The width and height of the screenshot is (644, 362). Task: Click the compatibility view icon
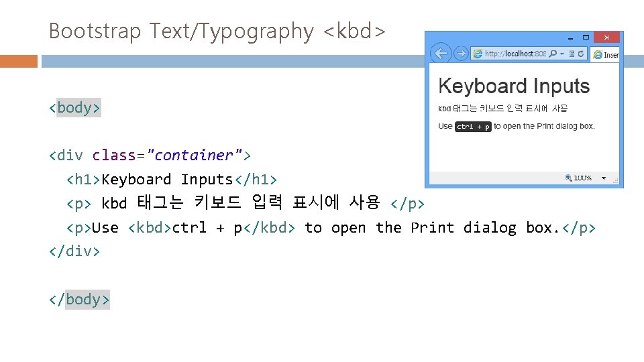pos(572,54)
